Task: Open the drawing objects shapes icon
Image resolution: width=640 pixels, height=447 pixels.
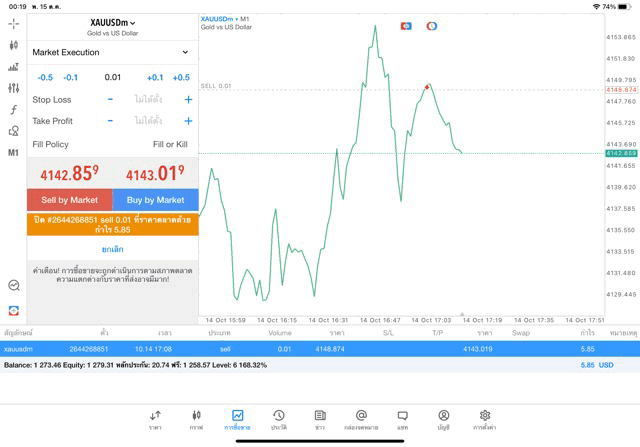Action: [x=13, y=131]
